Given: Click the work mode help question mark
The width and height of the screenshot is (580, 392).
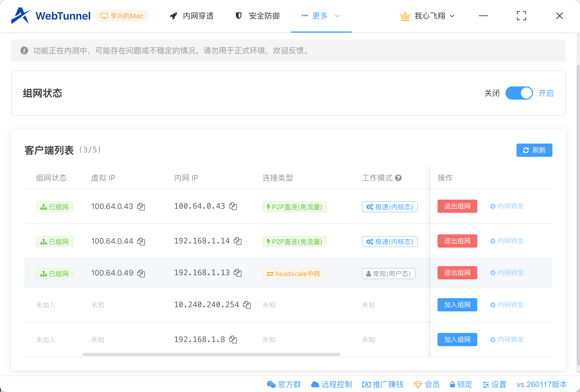Looking at the screenshot, I should coord(398,178).
